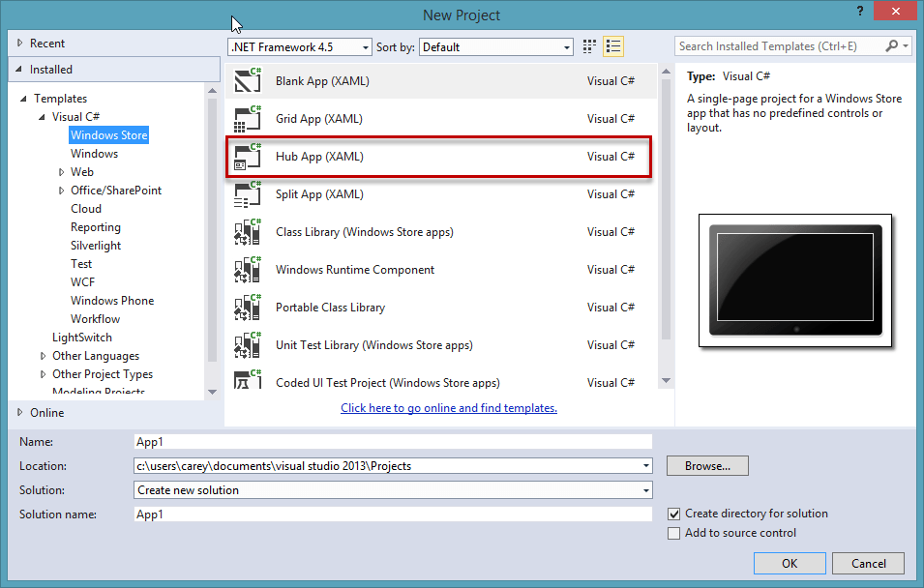This screenshot has width=924, height=588.
Task: Select the Test tree item
Action: (x=81, y=264)
